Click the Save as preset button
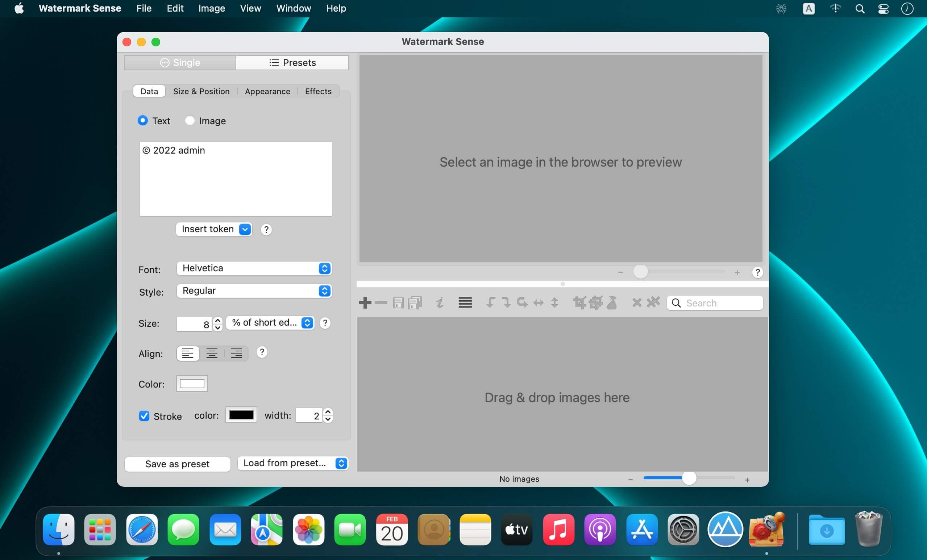 pos(178,464)
